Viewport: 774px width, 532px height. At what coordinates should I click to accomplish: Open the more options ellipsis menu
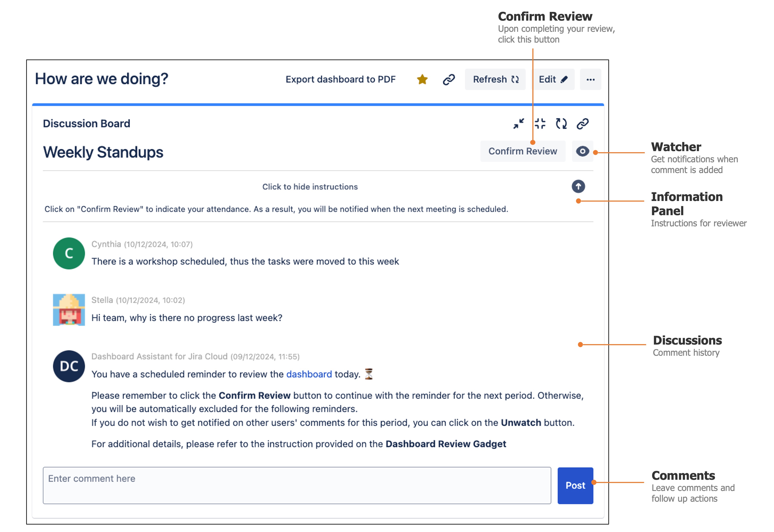(x=590, y=79)
